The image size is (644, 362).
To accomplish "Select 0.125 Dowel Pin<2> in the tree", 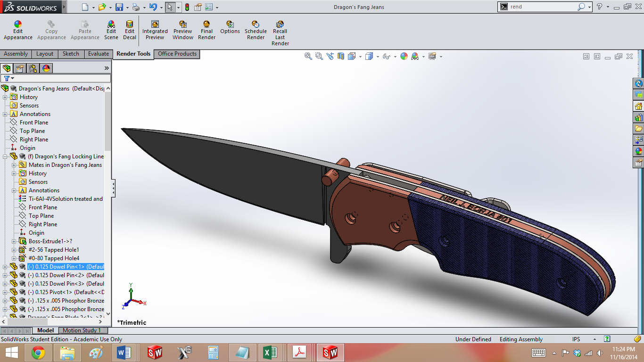I will 66,275.
